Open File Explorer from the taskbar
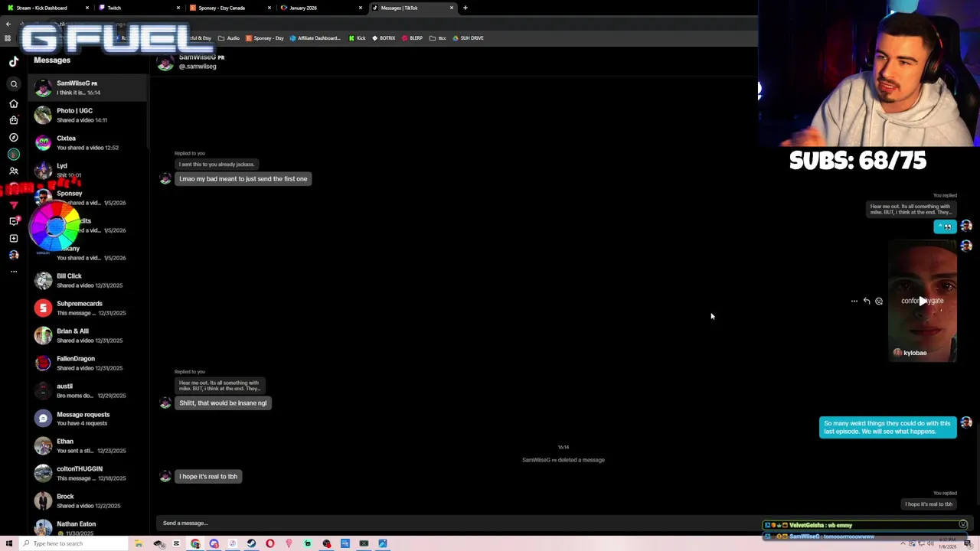 [139, 544]
